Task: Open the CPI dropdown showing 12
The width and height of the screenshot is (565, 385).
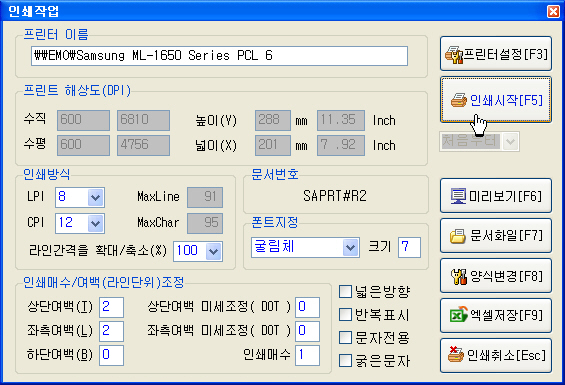Action: coord(95,223)
